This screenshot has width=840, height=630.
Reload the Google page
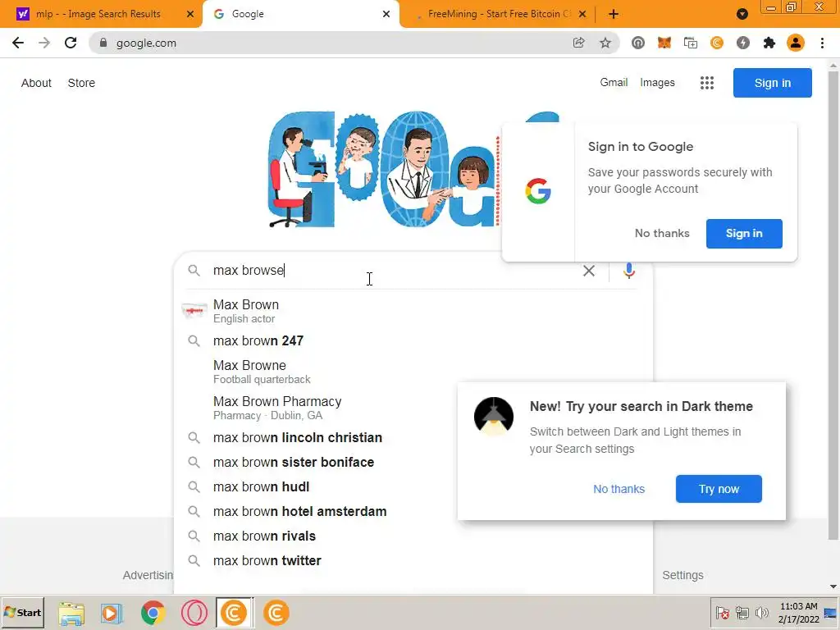click(x=71, y=43)
